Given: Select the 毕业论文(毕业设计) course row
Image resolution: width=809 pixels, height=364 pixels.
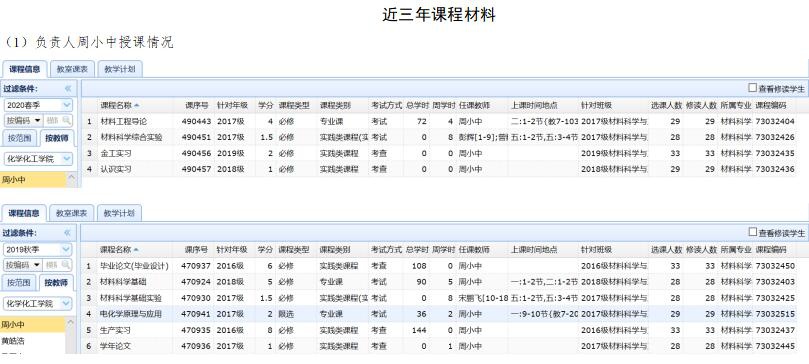Looking at the screenshot, I should pyautogui.click(x=440, y=266).
